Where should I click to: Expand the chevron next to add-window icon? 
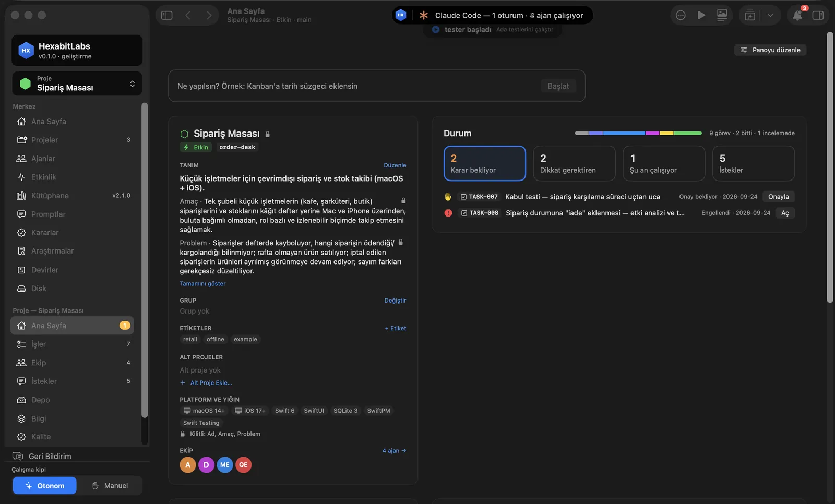(x=770, y=16)
